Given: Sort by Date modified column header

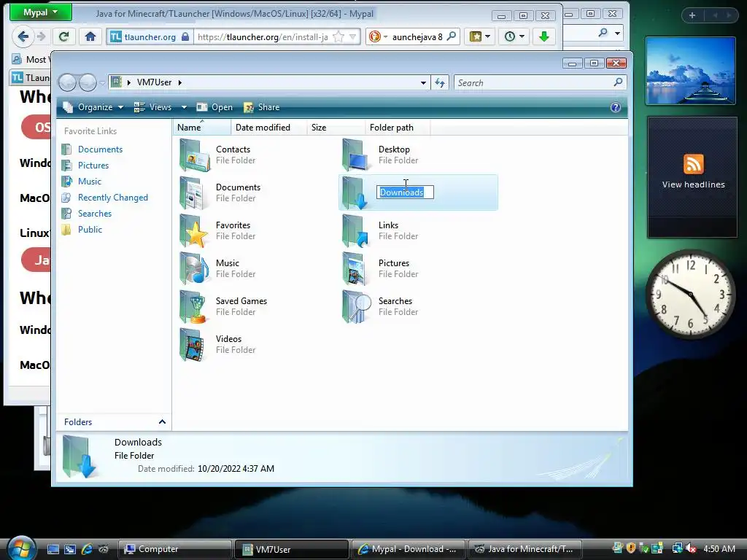Looking at the screenshot, I should pyautogui.click(x=268, y=127).
